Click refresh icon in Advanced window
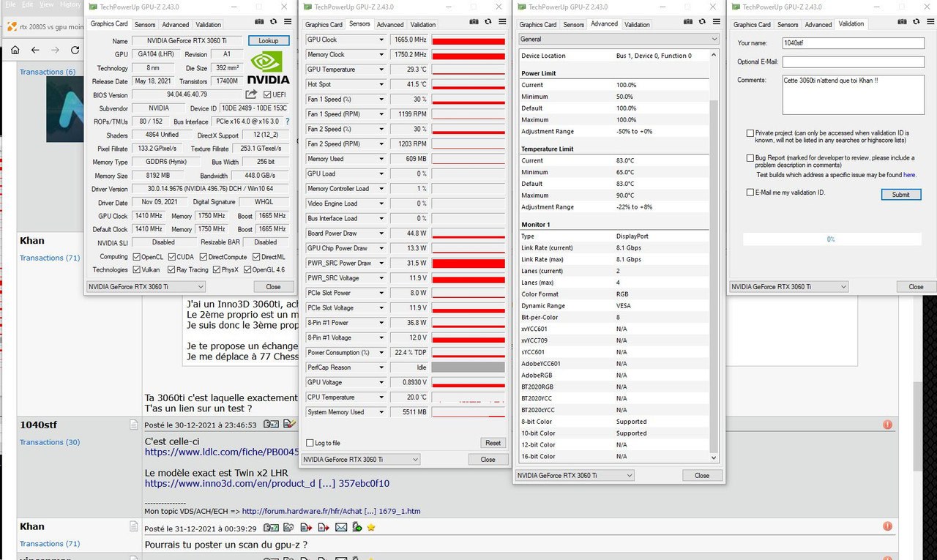The image size is (937, 560). tap(702, 23)
